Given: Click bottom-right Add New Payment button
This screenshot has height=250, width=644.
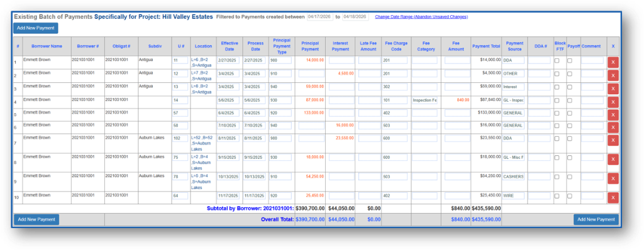Looking at the screenshot, I should [596, 220].
